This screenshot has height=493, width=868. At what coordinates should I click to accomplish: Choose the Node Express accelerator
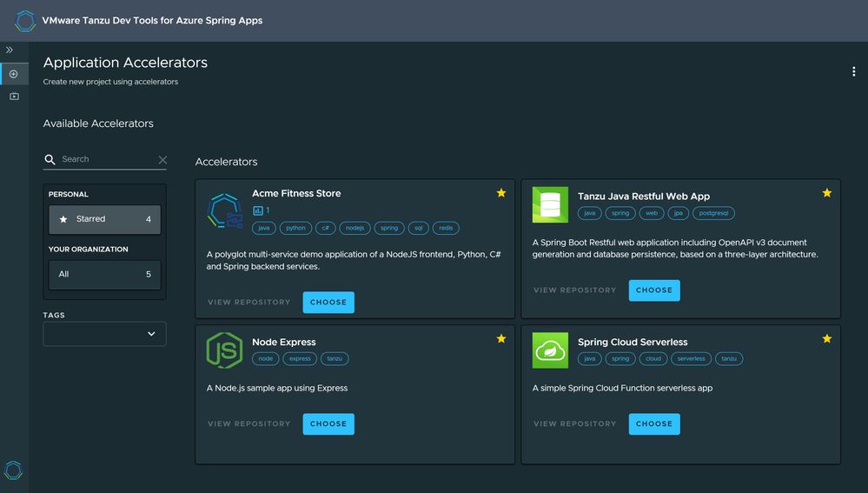(x=328, y=423)
